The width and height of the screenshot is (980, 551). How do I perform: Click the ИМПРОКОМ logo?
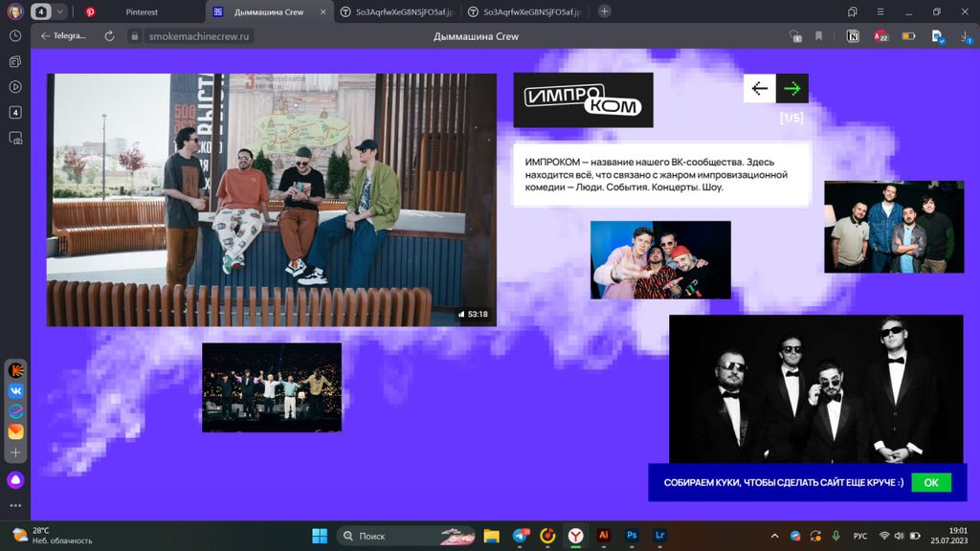point(583,99)
